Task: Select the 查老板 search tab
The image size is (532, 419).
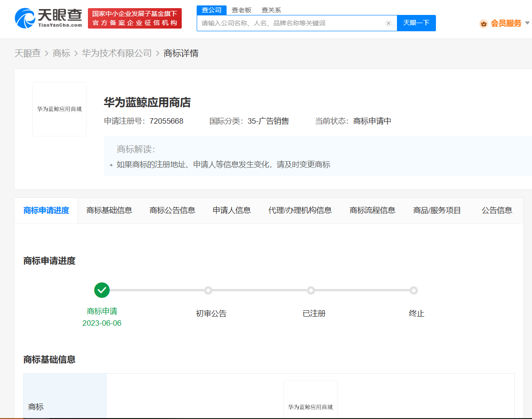Action: (241, 10)
